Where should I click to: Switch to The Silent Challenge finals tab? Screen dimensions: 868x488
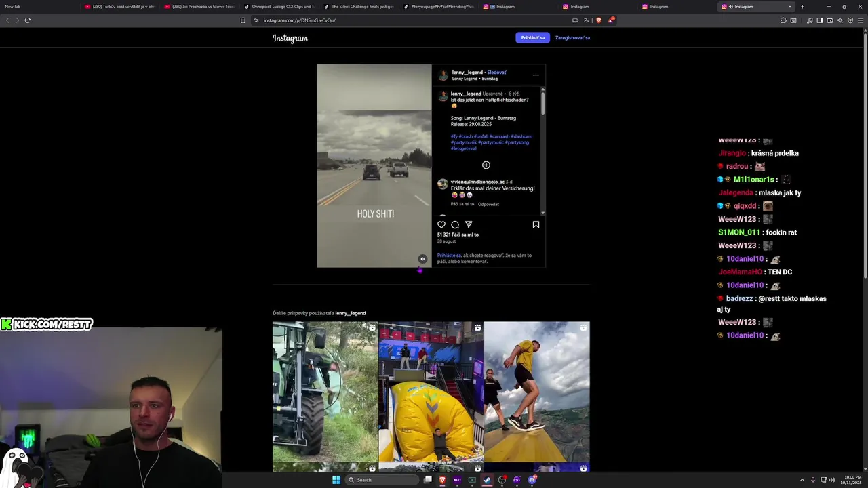(358, 7)
